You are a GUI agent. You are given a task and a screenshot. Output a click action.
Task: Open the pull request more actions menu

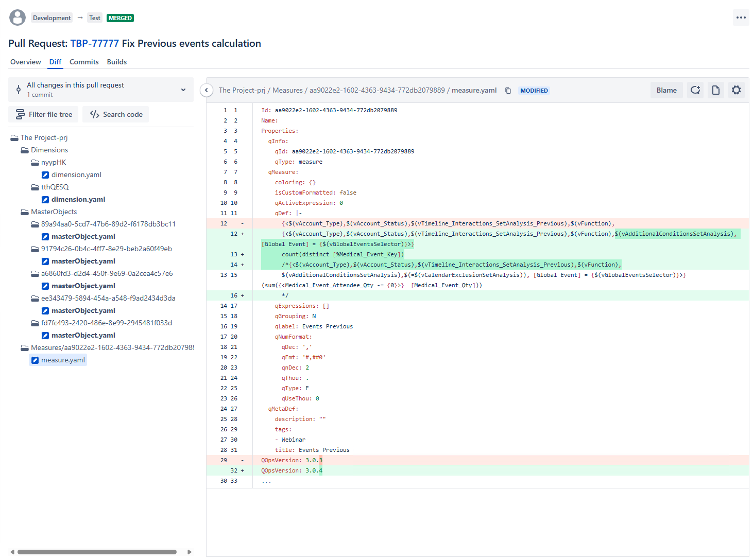(x=741, y=17)
